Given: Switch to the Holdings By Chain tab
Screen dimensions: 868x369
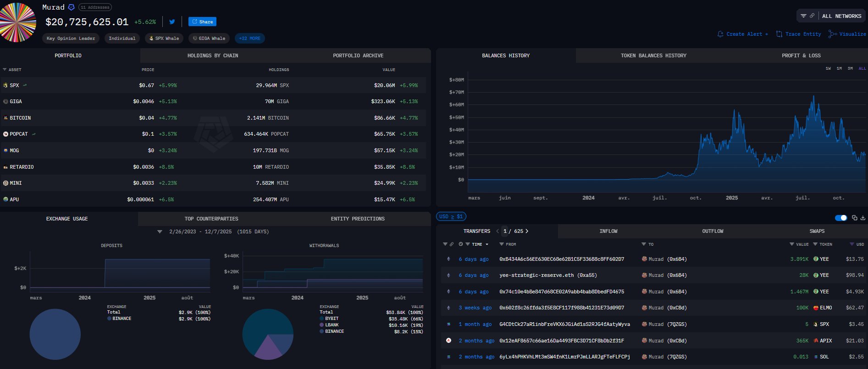Looking at the screenshot, I should [x=212, y=55].
